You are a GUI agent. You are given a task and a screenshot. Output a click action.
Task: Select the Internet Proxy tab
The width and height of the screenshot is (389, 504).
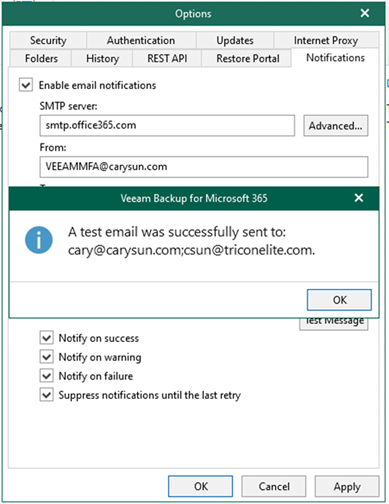326,40
